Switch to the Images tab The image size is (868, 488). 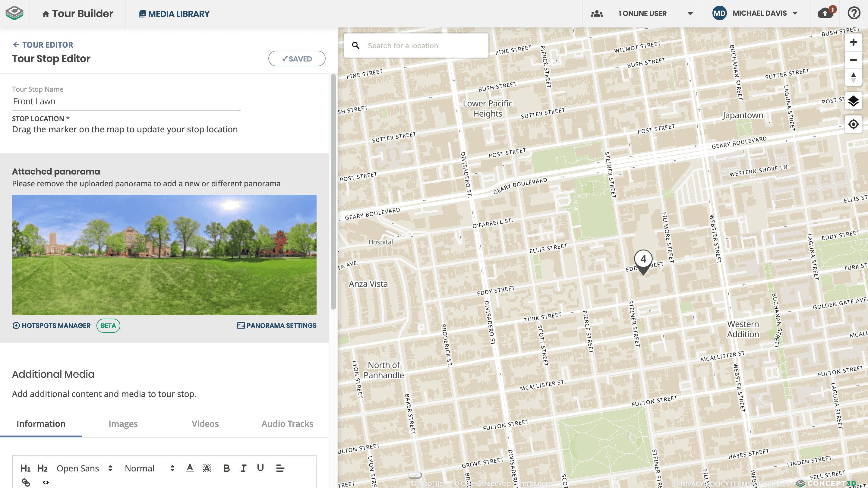click(123, 424)
